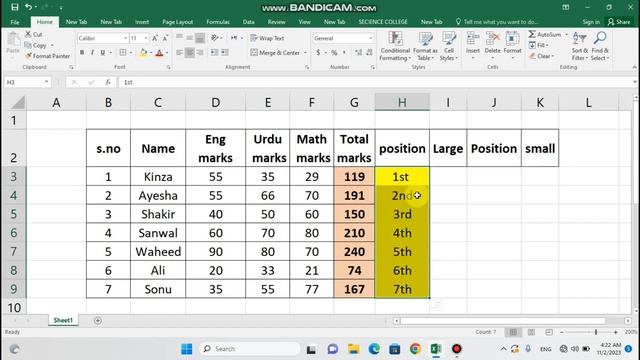The width and height of the screenshot is (640, 360).
Task: Click Sign in
Action: point(591,22)
